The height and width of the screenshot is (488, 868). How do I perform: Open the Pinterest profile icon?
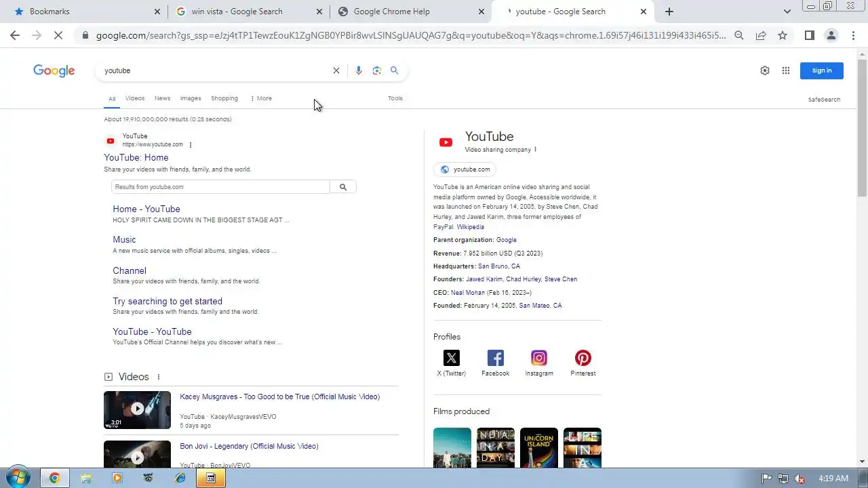(x=583, y=358)
